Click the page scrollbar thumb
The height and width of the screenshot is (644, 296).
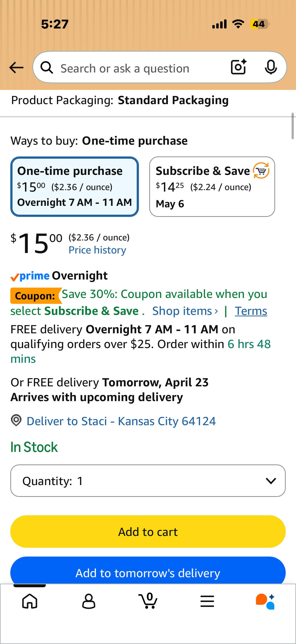click(x=293, y=126)
